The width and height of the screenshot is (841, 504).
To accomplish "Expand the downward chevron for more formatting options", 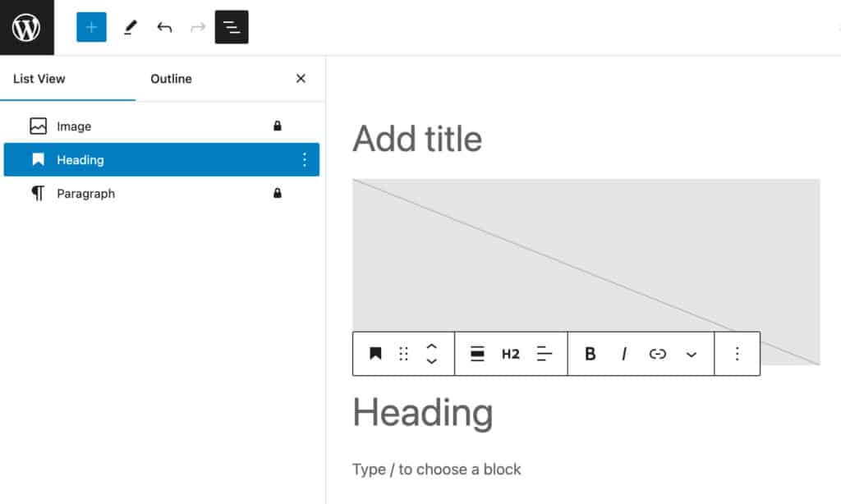I will (690, 354).
